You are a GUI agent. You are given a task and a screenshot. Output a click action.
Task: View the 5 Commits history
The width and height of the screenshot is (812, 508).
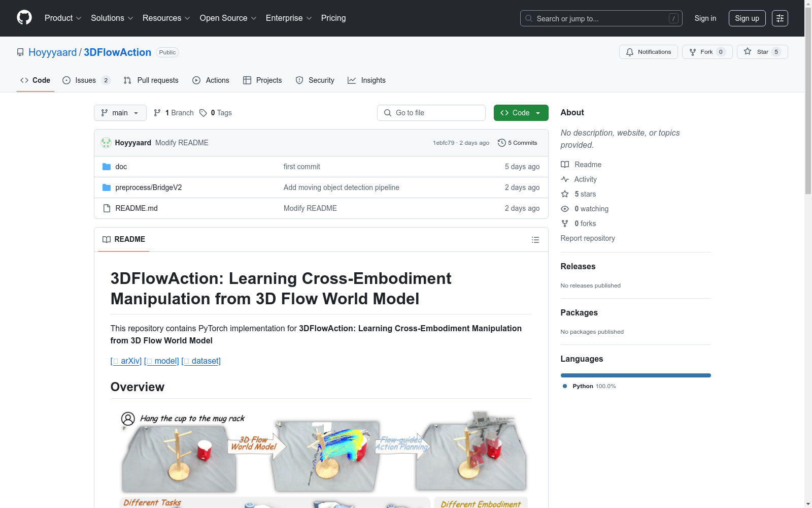[518, 143]
